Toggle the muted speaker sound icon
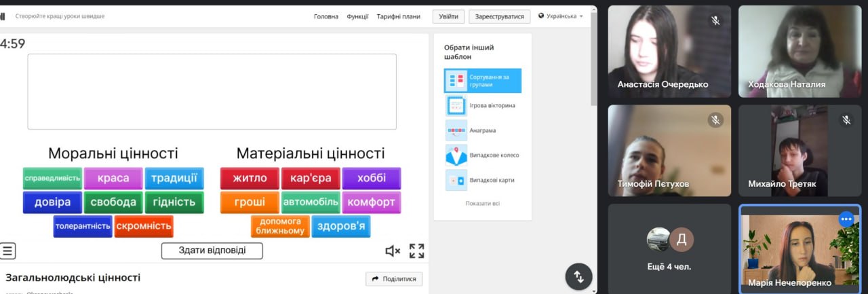This screenshot has width=868, height=294. pos(393,251)
